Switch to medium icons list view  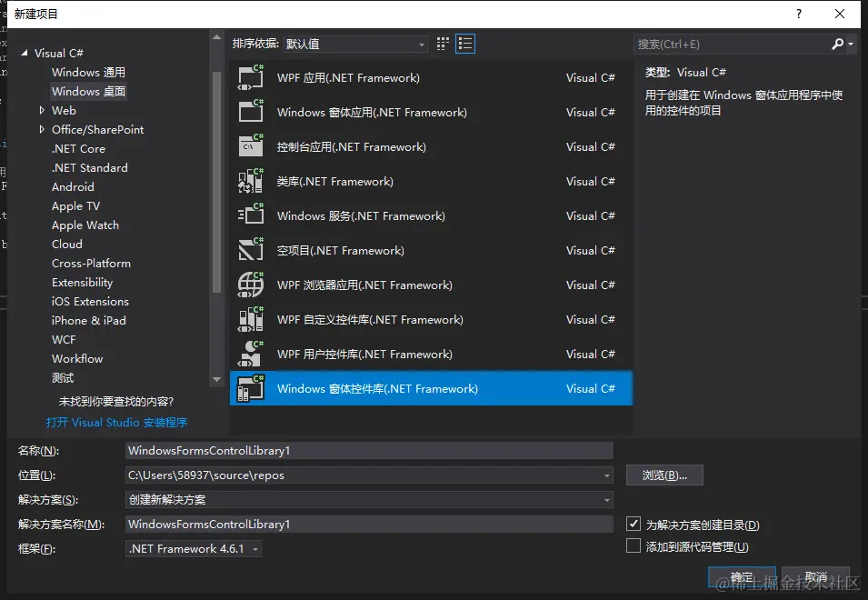465,44
